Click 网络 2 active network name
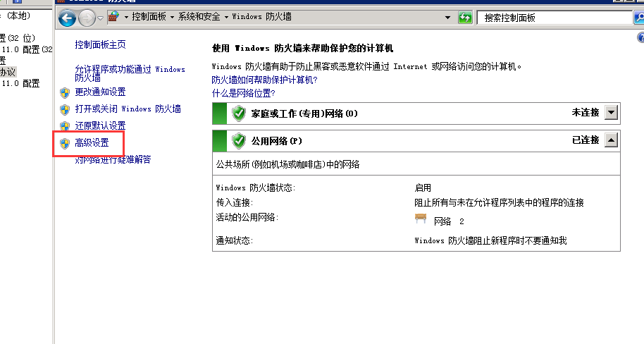 point(449,221)
